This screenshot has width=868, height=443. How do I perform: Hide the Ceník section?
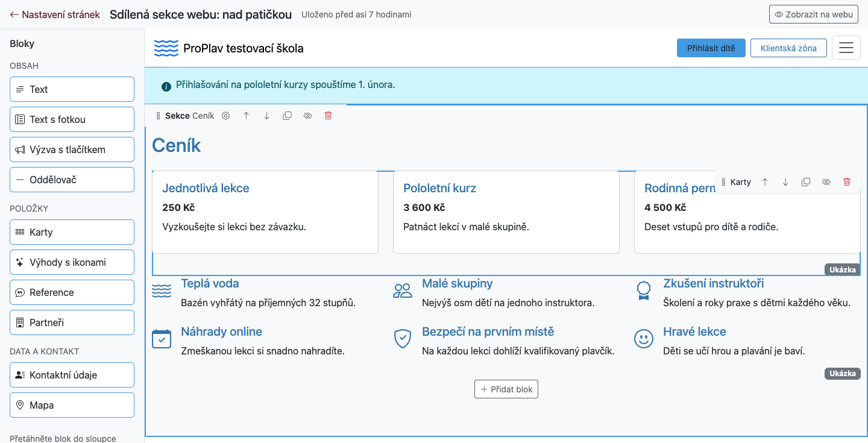coord(307,116)
